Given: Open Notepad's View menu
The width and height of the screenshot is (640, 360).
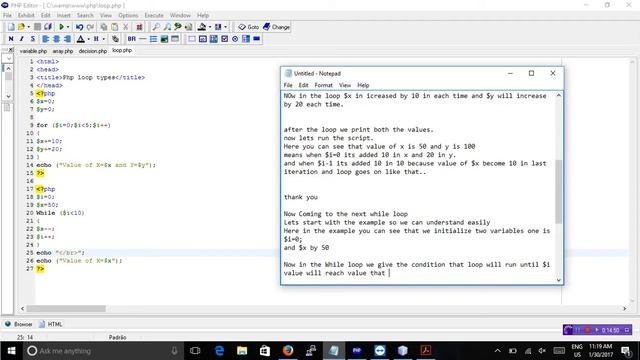Looking at the screenshot, I should pos(345,85).
